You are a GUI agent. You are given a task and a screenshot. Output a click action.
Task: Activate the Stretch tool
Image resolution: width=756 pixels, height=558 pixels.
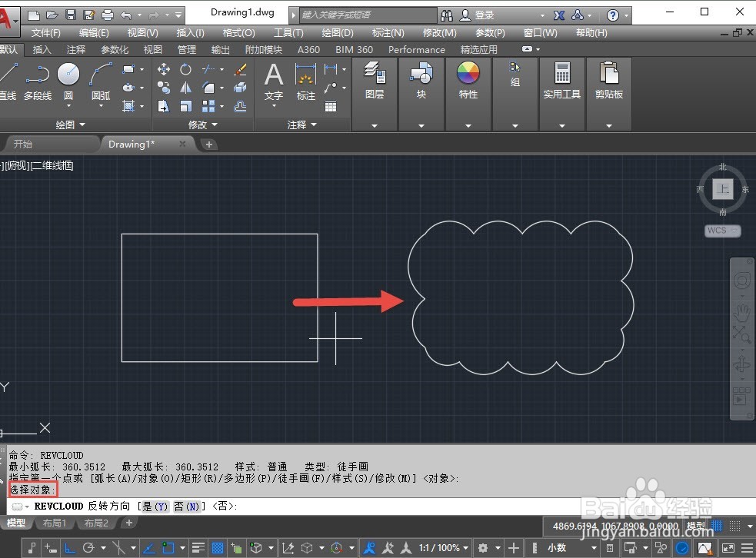[x=164, y=106]
